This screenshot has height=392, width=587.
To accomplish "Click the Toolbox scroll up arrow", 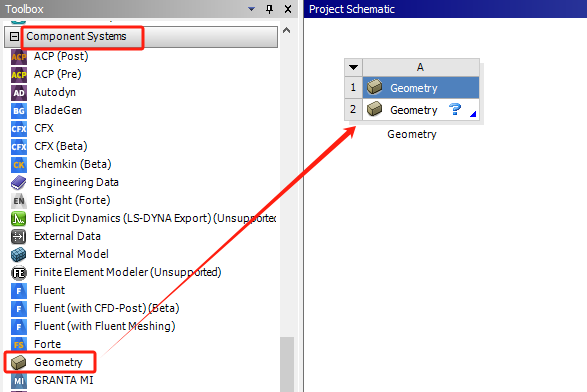I will click(x=287, y=31).
